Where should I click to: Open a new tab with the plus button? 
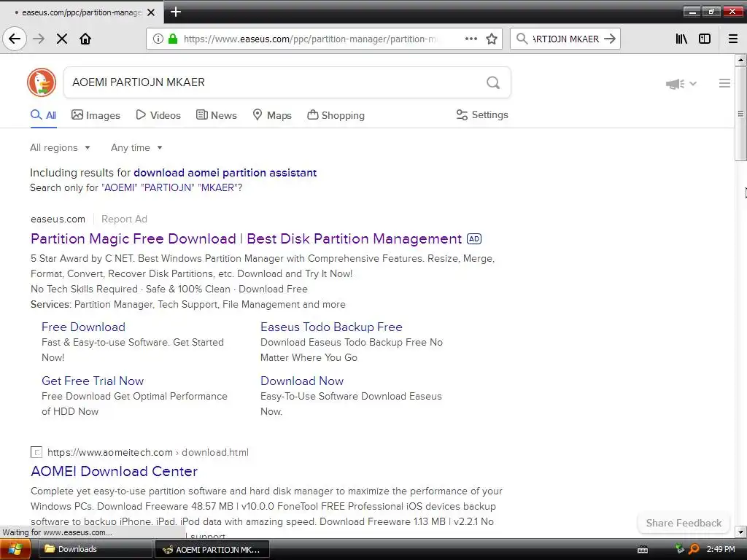(175, 12)
